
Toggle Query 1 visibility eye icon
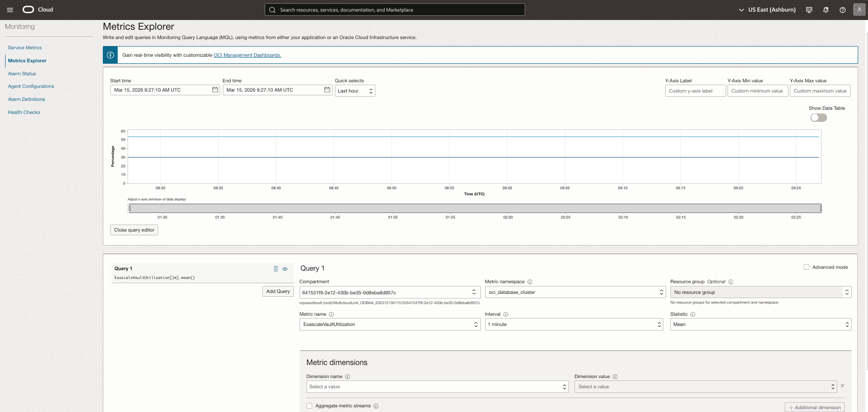coord(285,269)
